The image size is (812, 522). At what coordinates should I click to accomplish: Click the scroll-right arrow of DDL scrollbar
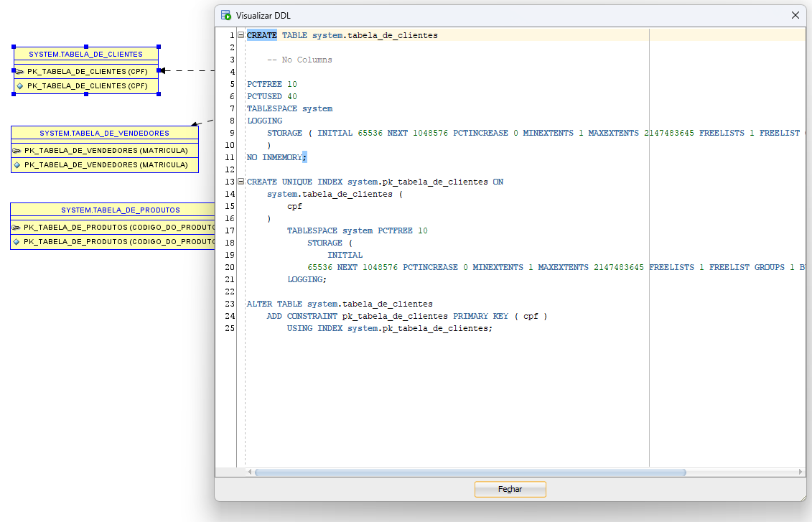click(x=801, y=472)
